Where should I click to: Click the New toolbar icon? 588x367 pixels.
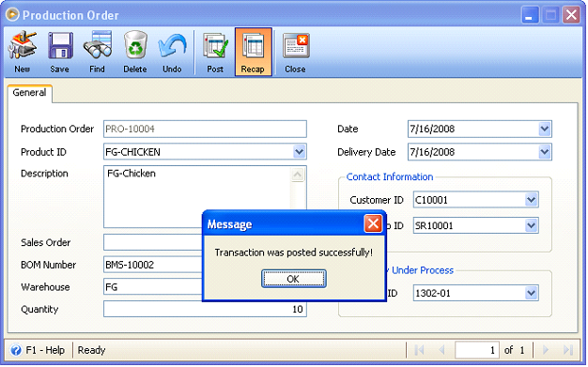tap(23, 45)
